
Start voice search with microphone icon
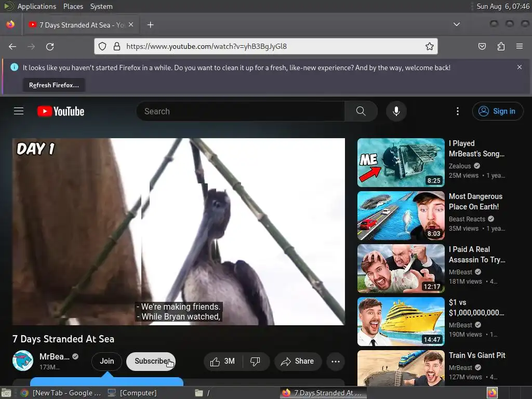(x=396, y=111)
